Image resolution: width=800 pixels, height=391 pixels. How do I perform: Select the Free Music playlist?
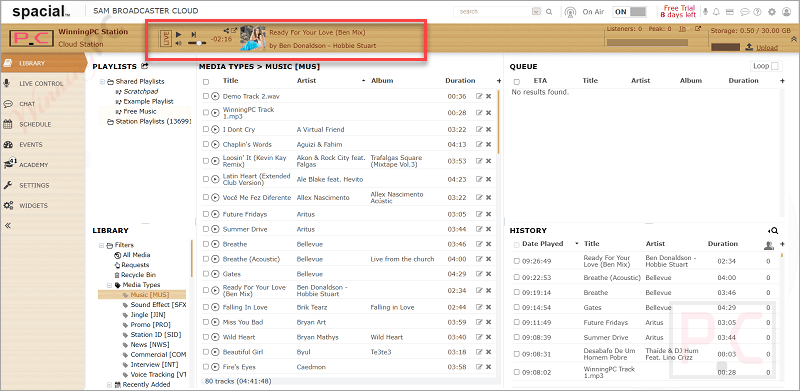click(140, 111)
